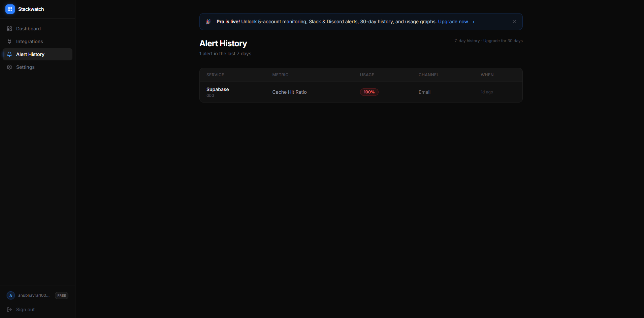Click the Integrations plug icon

point(9,41)
